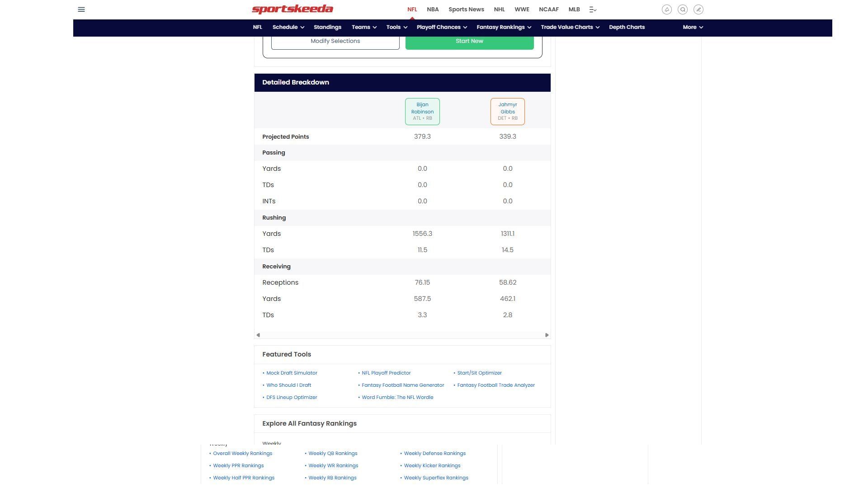Open Weekly Superflex Rankings link
Image resolution: width=868 pixels, height=488 pixels.
[436, 478]
